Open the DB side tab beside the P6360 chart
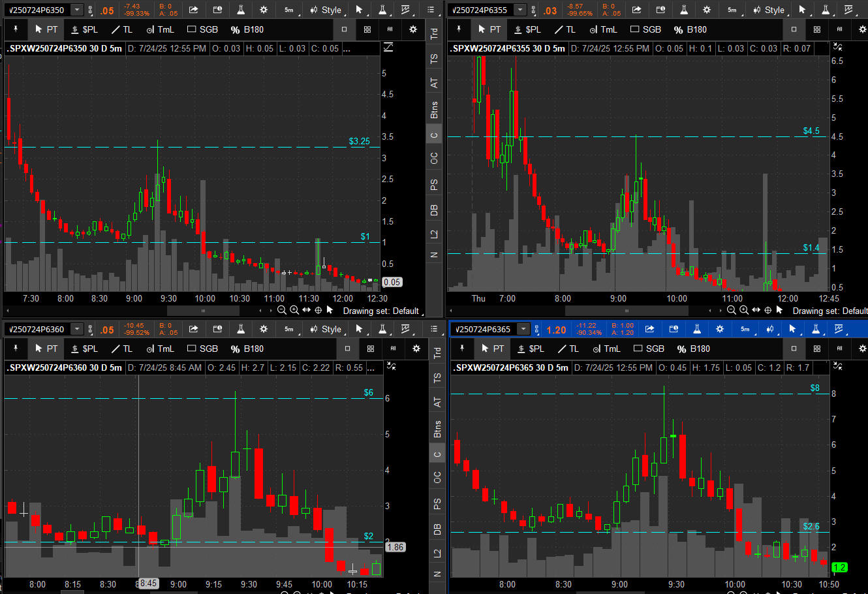Image resolution: width=868 pixels, height=594 pixels. point(437,529)
